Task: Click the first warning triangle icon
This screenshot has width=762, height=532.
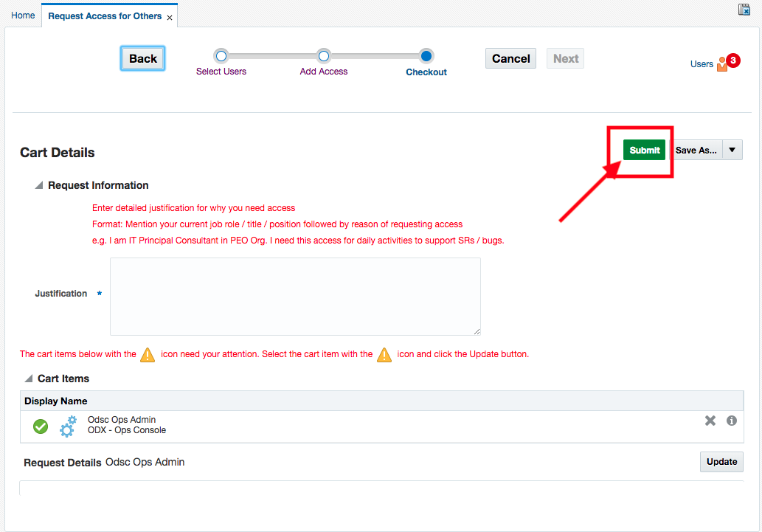Action: click(x=148, y=354)
